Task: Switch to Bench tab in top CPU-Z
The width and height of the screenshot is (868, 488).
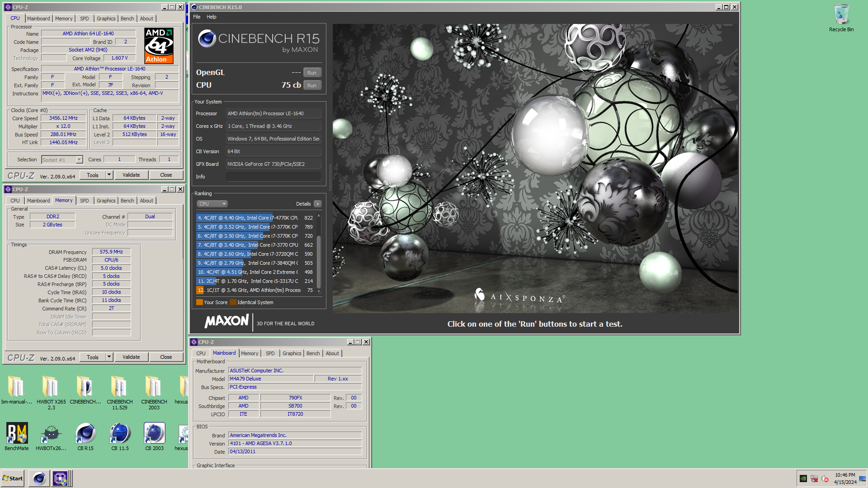Action: tap(127, 19)
